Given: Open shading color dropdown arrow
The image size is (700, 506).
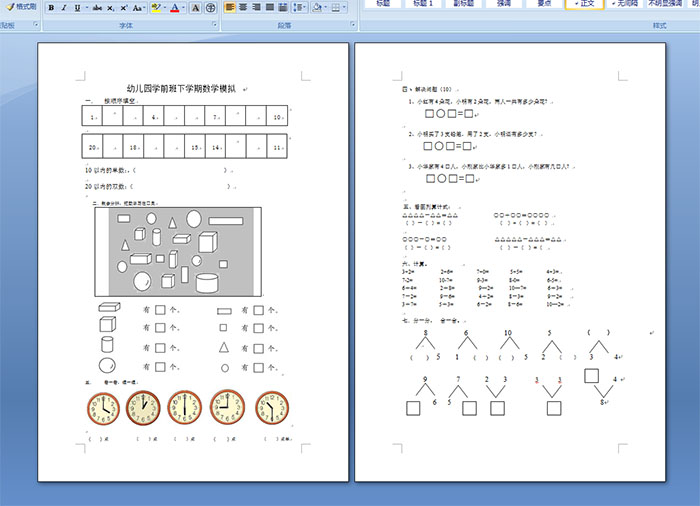Looking at the screenshot, I should pos(325,7).
